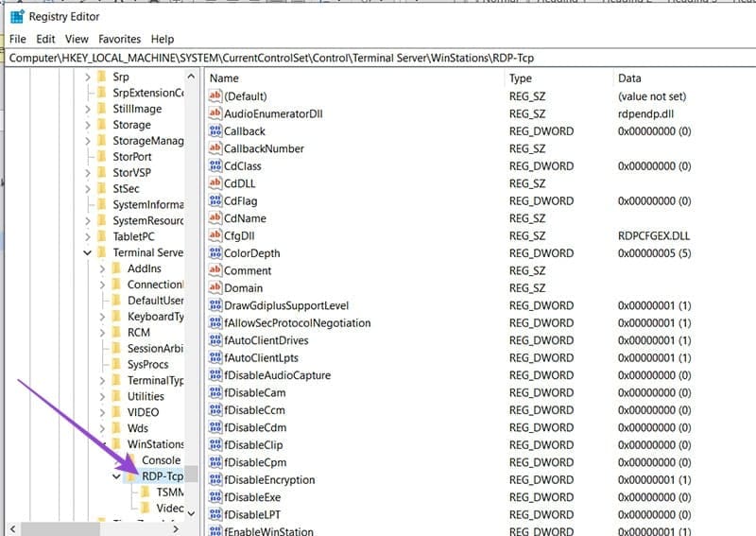The image size is (756, 536).
Task: Click the string icon for Comment
Action: (x=215, y=269)
